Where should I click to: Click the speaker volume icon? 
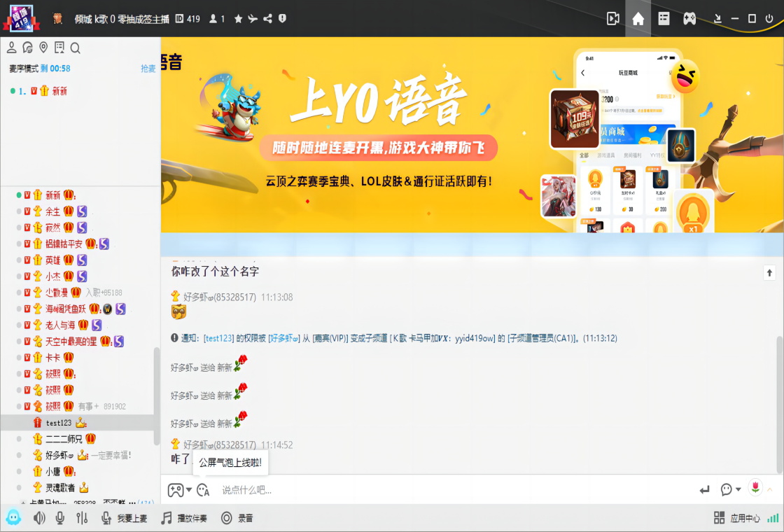coord(40,517)
